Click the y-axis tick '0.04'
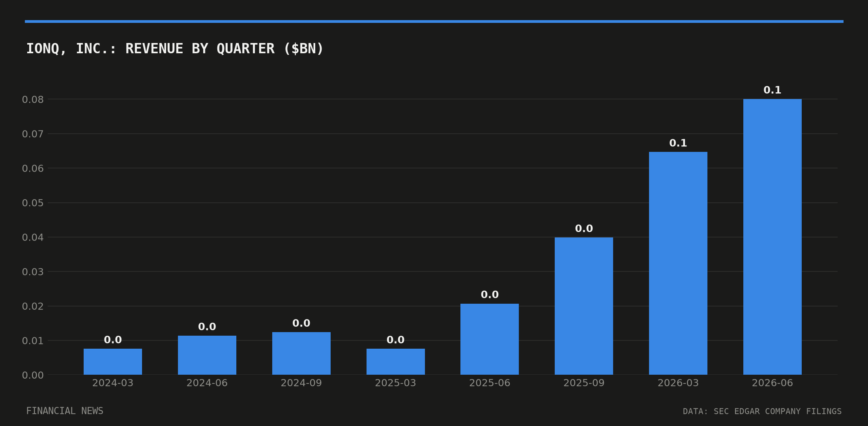The image size is (868, 426). [33, 237]
